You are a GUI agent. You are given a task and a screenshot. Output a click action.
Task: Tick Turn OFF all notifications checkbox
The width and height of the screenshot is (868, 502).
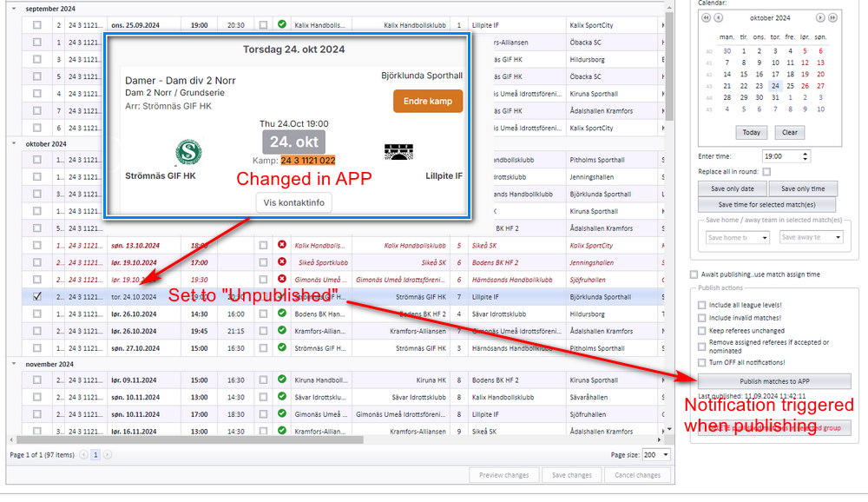[702, 362]
